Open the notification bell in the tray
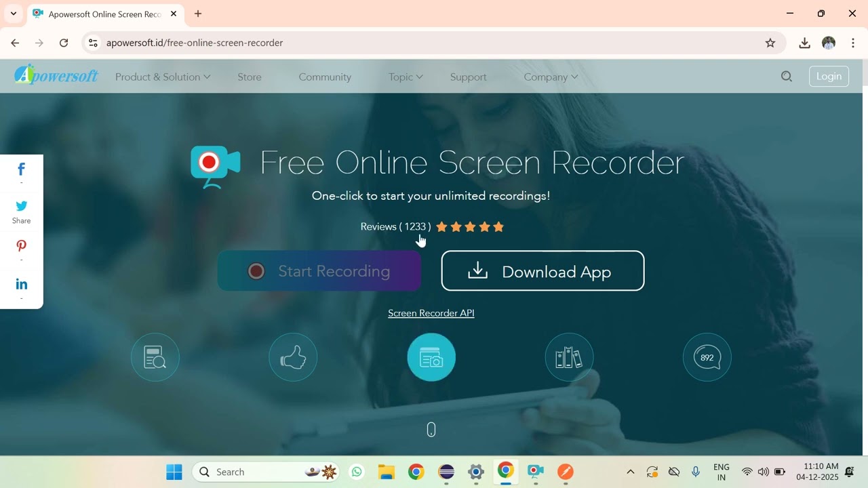The height and width of the screenshot is (488, 868). click(849, 472)
